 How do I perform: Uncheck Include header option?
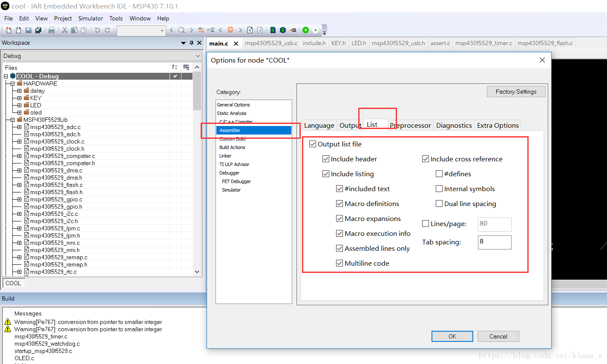pos(326,159)
